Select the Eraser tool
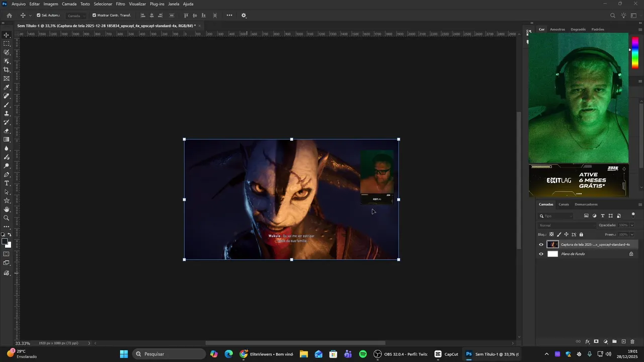This screenshot has width=644, height=362. point(7,131)
